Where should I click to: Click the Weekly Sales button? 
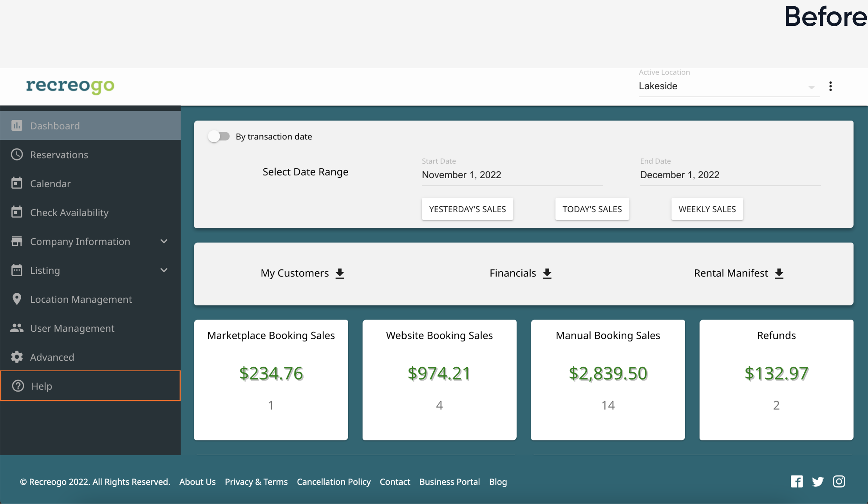[x=707, y=209]
